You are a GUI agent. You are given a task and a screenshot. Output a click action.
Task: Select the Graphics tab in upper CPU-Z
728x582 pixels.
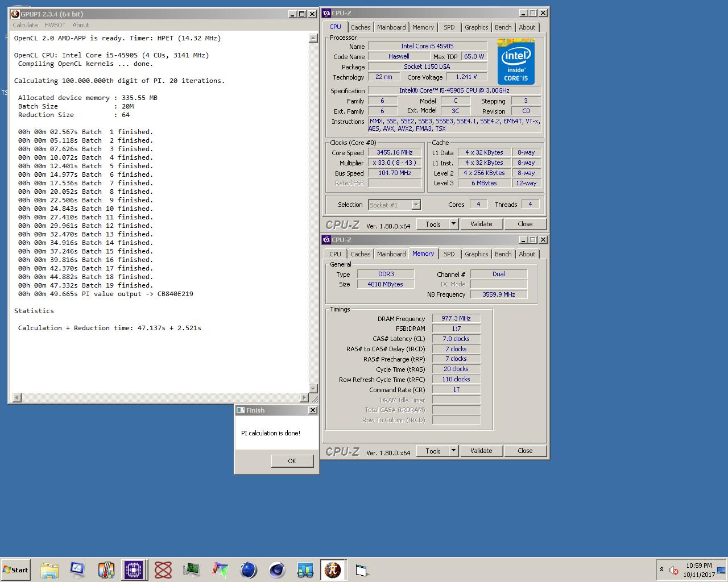(x=476, y=27)
